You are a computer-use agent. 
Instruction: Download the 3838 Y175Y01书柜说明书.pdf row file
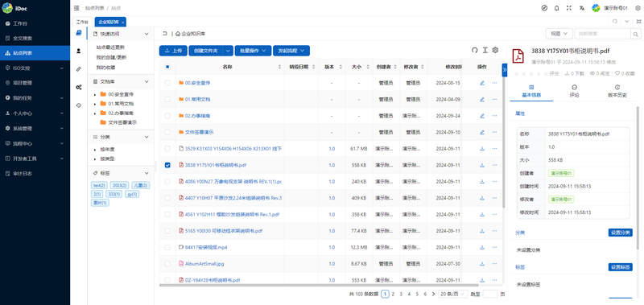coord(482,165)
